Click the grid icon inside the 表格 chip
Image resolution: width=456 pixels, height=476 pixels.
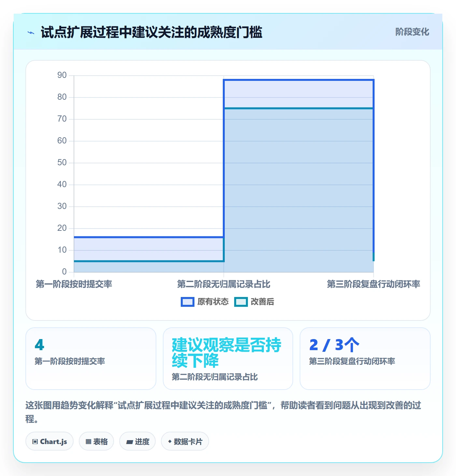coord(88,442)
